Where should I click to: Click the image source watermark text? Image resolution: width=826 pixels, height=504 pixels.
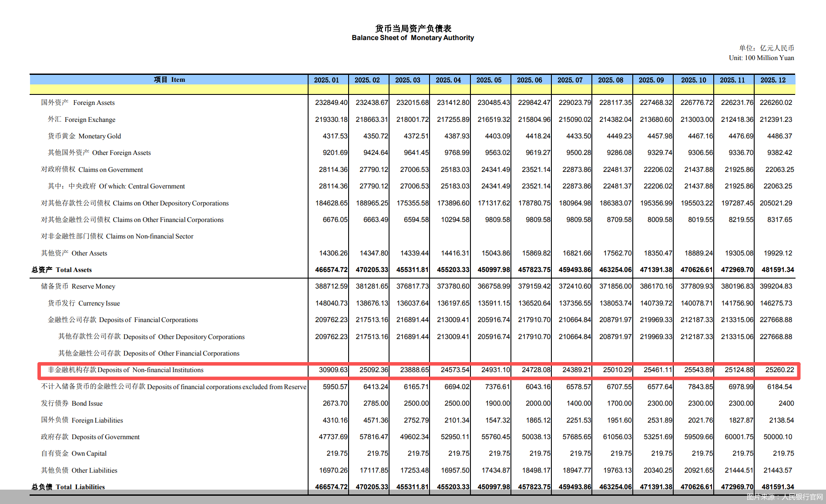pos(785,497)
